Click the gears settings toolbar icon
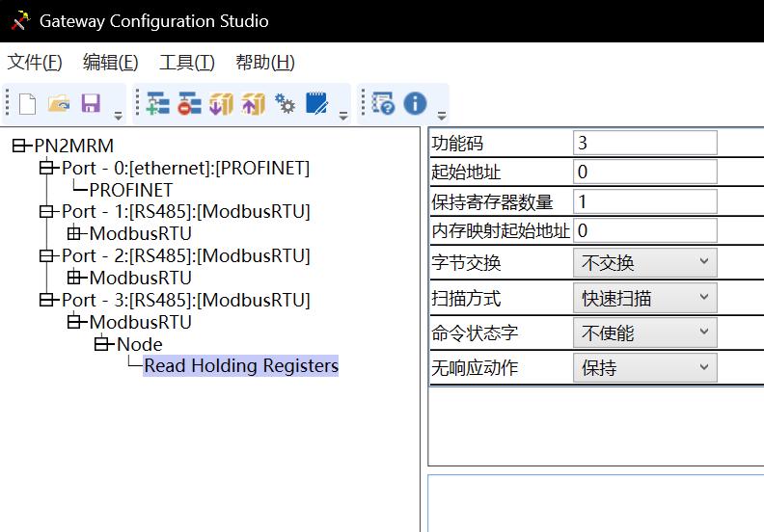This screenshot has height=532, width=764. point(286,104)
